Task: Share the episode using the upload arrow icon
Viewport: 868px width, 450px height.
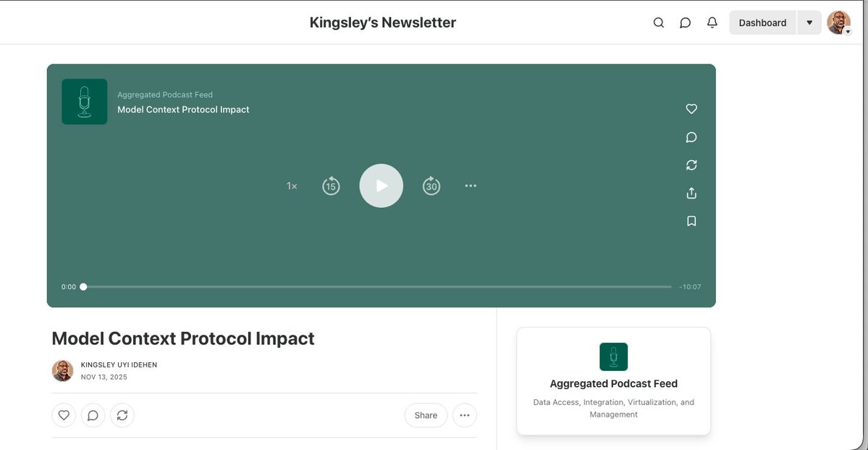Action: pyautogui.click(x=691, y=193)
